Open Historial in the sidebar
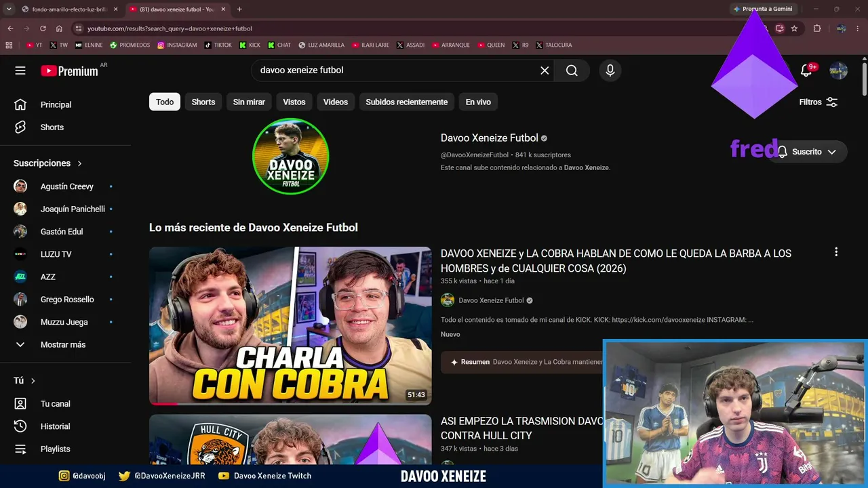868x488 pixels. click(55, 426)
